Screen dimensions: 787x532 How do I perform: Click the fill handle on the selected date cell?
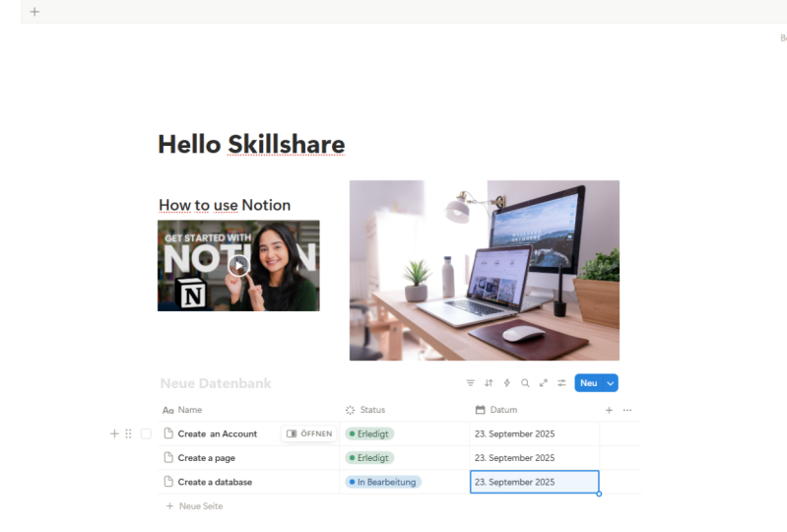[599, 494]
